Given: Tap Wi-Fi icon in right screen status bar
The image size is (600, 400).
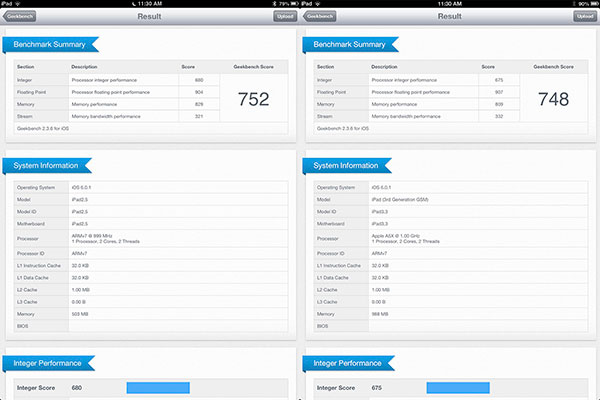Looking at the screenshot, I should [318, 3].
